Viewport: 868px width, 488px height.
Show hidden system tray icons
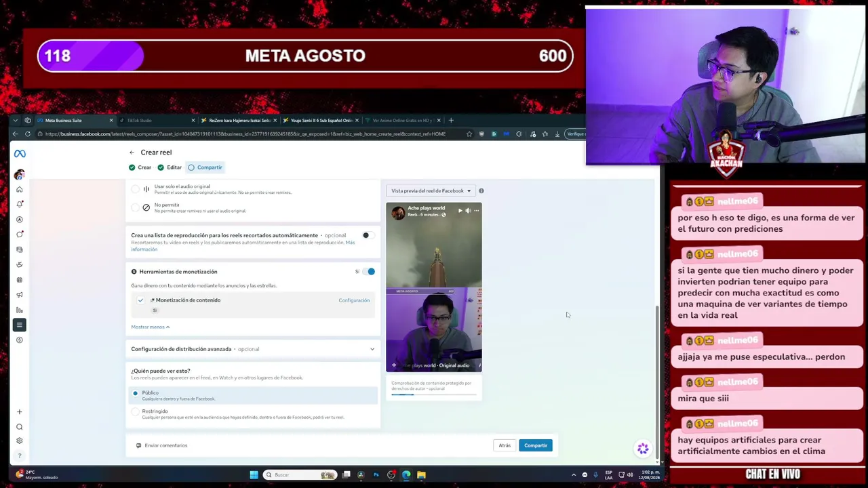[574, 475]
